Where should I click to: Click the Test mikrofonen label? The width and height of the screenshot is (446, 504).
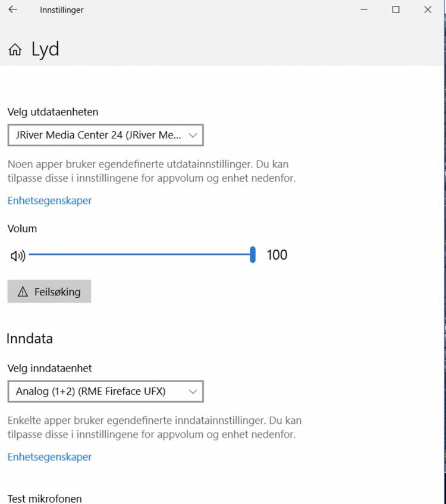(45, 498)
